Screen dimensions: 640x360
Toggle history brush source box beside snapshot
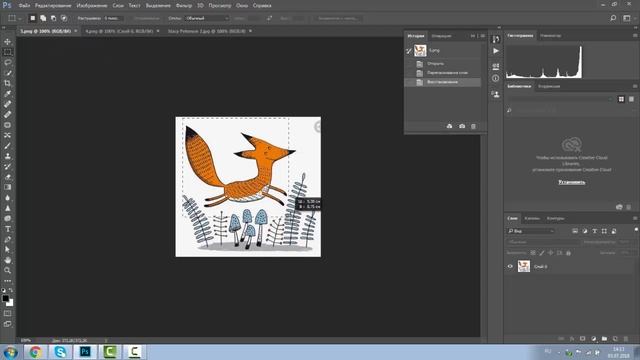409,51
